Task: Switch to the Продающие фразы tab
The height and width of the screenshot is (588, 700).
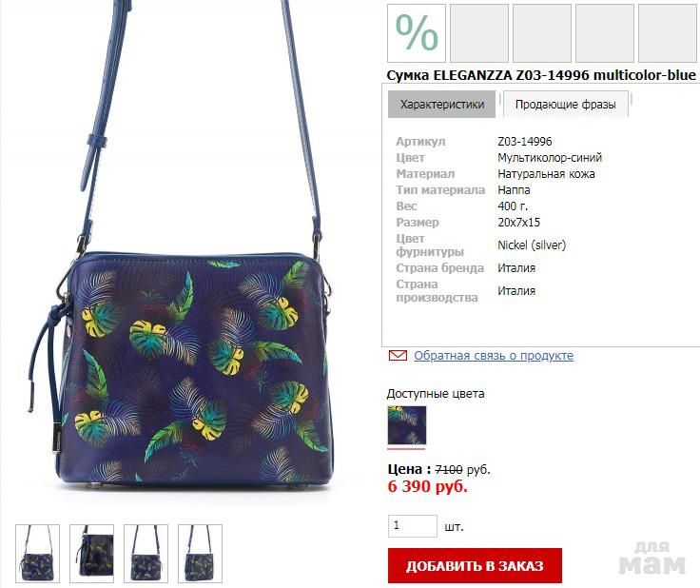Action: click(x=565, y=105)
